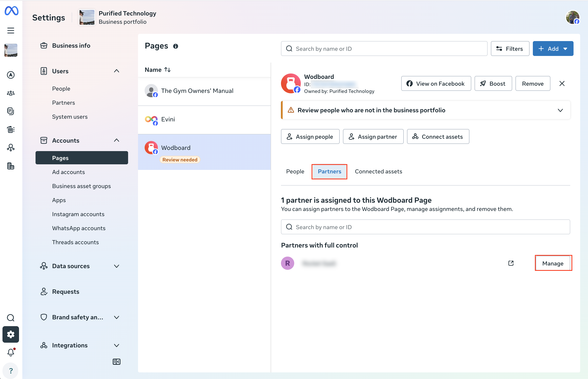Screen dimensions: 588x379
Task: Open the documents icon in left rail
Action: 11,111
